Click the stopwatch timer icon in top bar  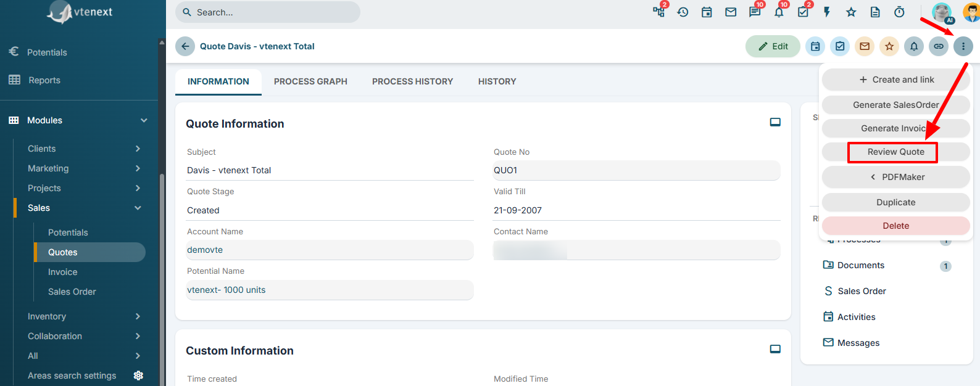pyautogui.click(x=899, y=12)
